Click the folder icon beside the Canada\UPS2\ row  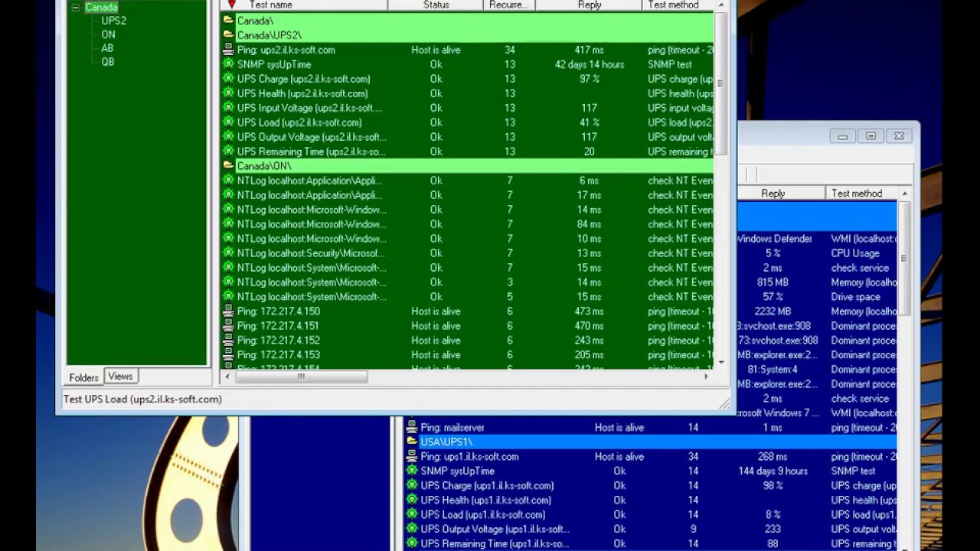(228, 35)
